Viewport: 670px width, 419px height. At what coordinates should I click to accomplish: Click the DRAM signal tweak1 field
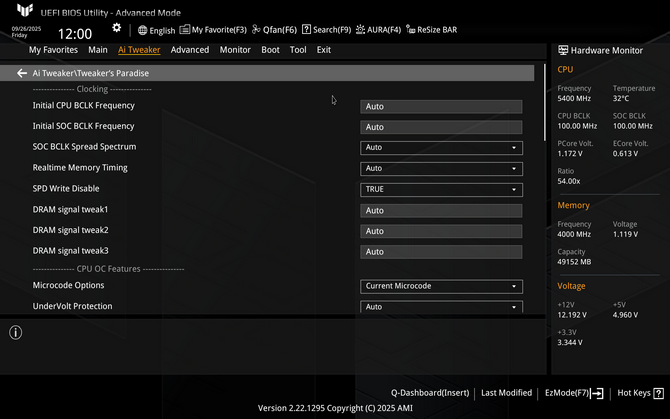441,211
